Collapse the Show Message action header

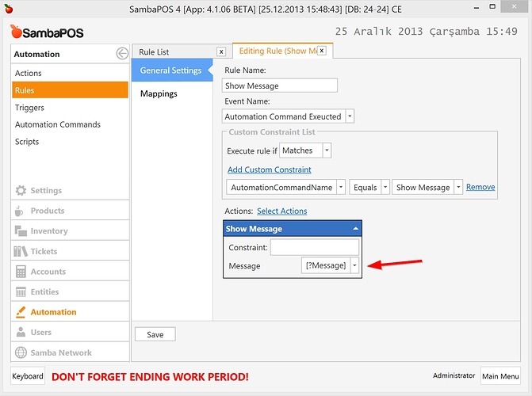(355, 229)
